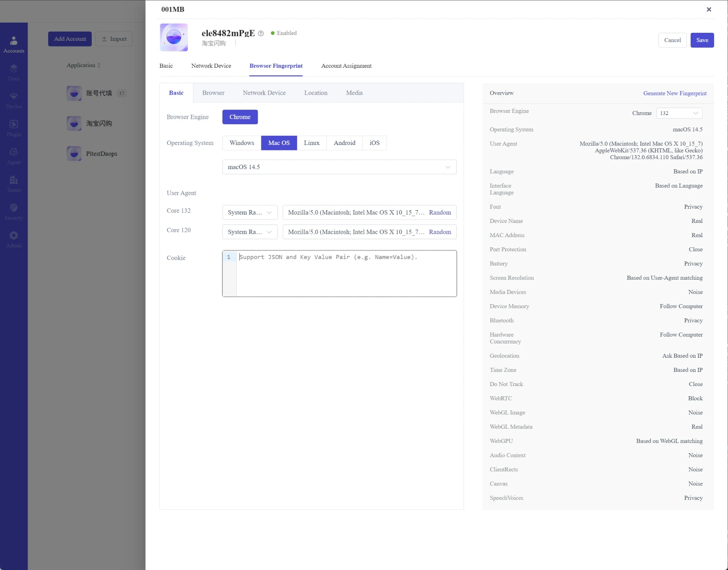Sort by Application column arrows
Image resolution: width=728 pixels, height=570 pixels.
(99, 65)
